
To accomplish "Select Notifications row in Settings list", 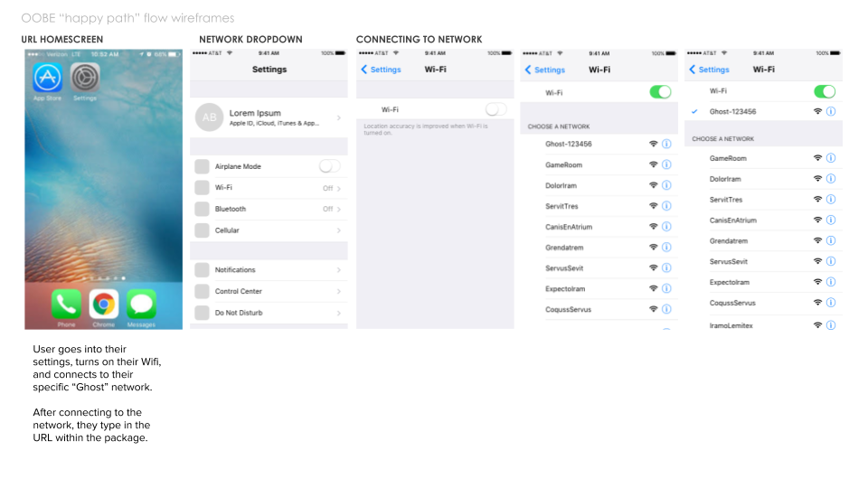I will (x=269, y=270).
